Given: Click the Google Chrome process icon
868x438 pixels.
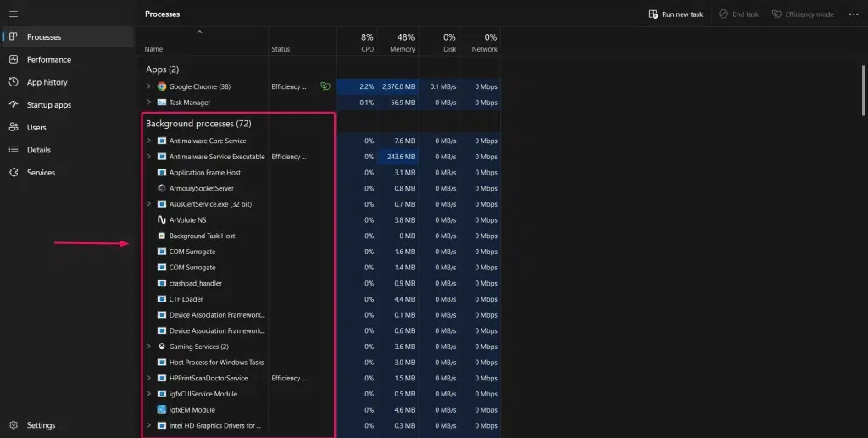Looking at the screenshot, I should [x=162, y=86].
